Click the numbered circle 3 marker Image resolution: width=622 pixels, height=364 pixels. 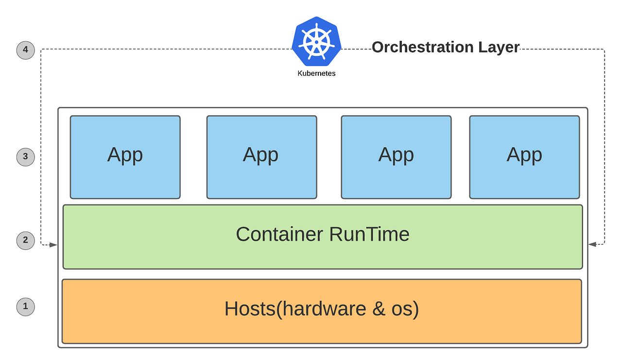point(25,157)
